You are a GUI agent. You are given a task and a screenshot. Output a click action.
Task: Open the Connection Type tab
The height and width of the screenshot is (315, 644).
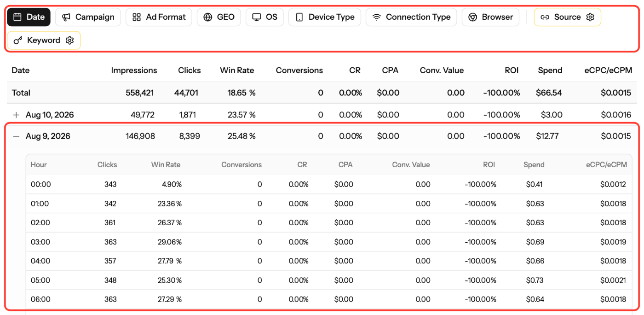pos(411,17)
